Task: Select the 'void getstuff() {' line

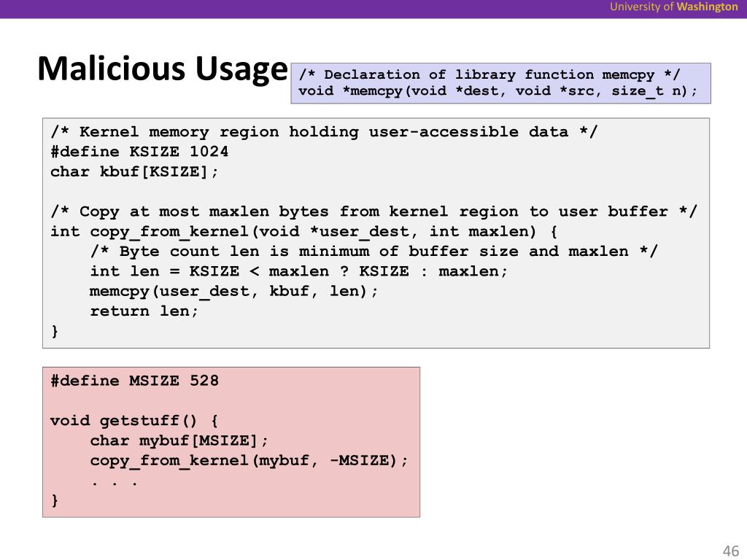Action: (134, 421)
